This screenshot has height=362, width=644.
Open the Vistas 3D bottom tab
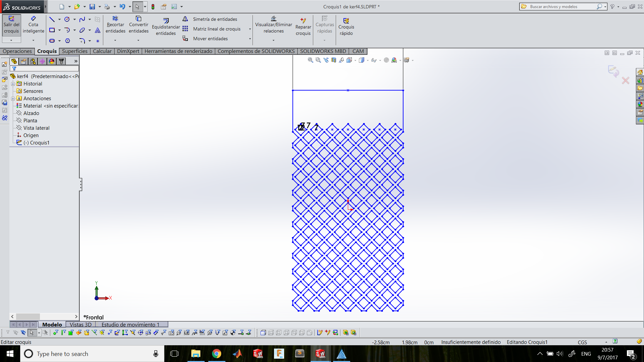tap(80, 324)
